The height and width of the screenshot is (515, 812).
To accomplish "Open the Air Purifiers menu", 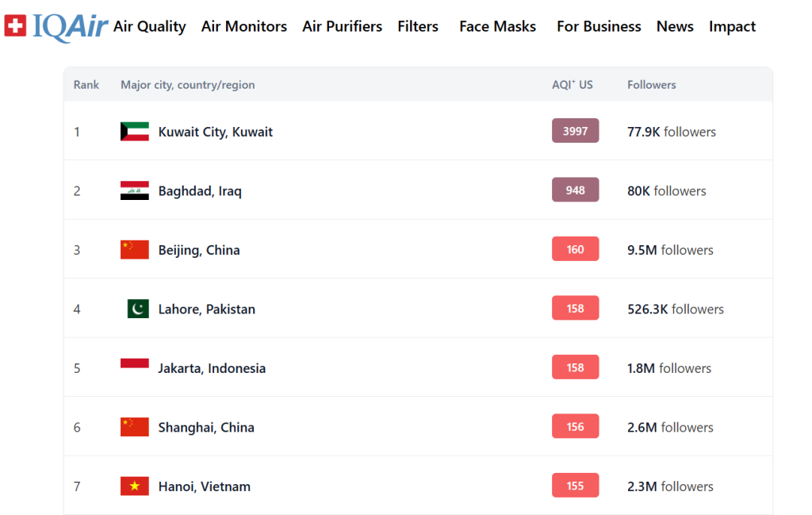I will pyautogui.click(x=342, y=26).
